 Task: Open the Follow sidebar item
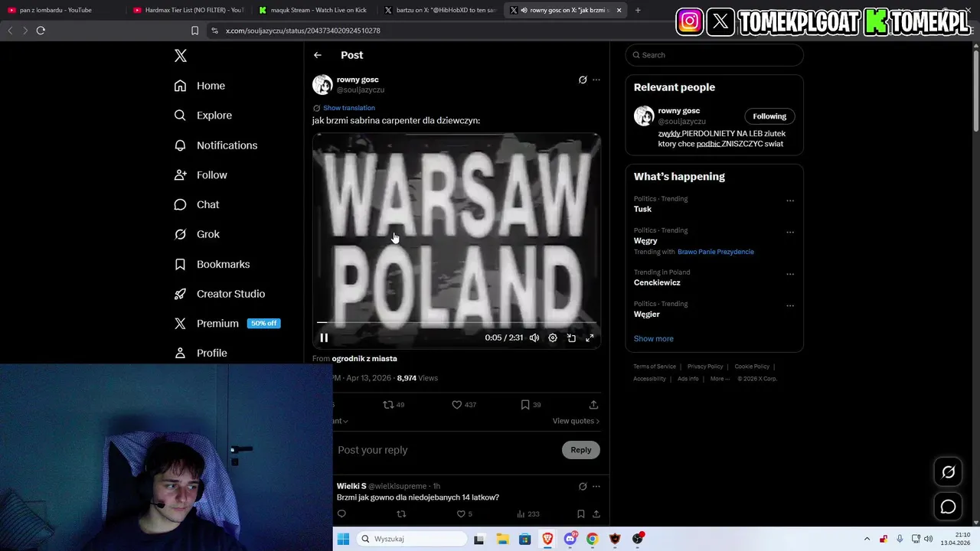point(201,175)
